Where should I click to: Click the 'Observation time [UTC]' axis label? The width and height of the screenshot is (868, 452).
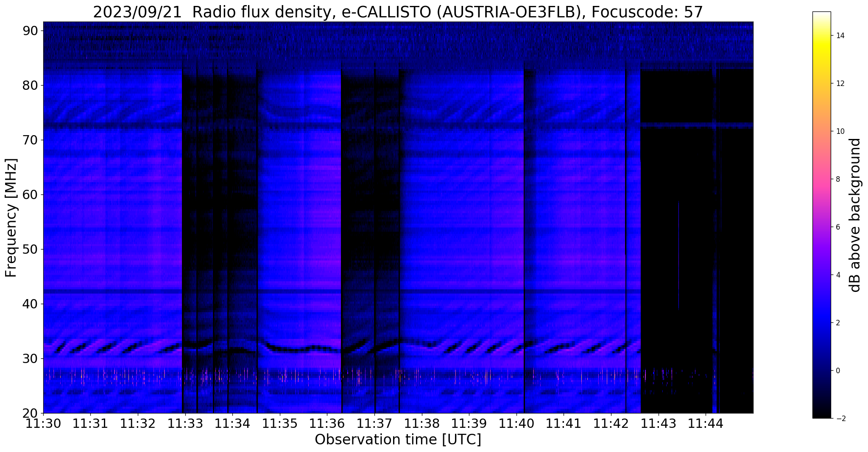click(398, 440)
